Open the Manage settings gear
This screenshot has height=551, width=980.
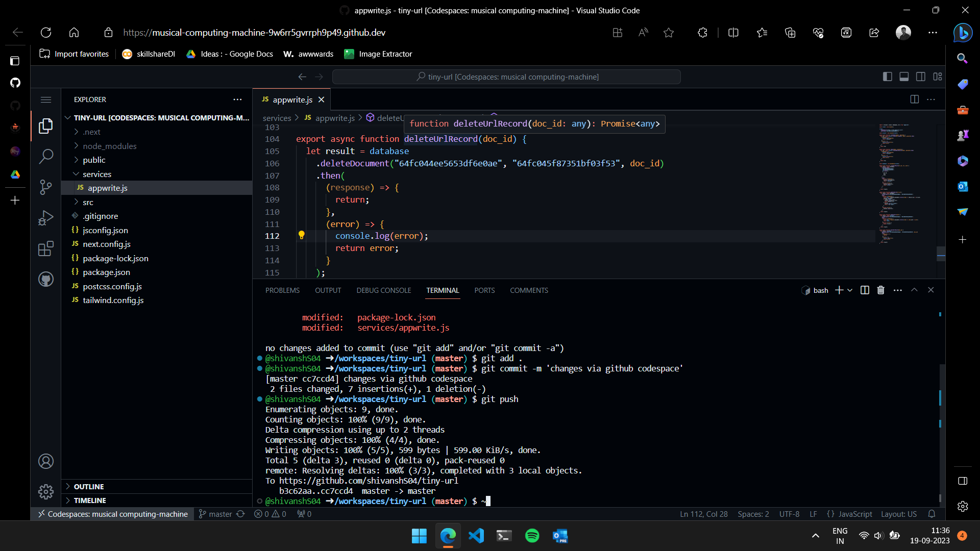click(46, 492)
